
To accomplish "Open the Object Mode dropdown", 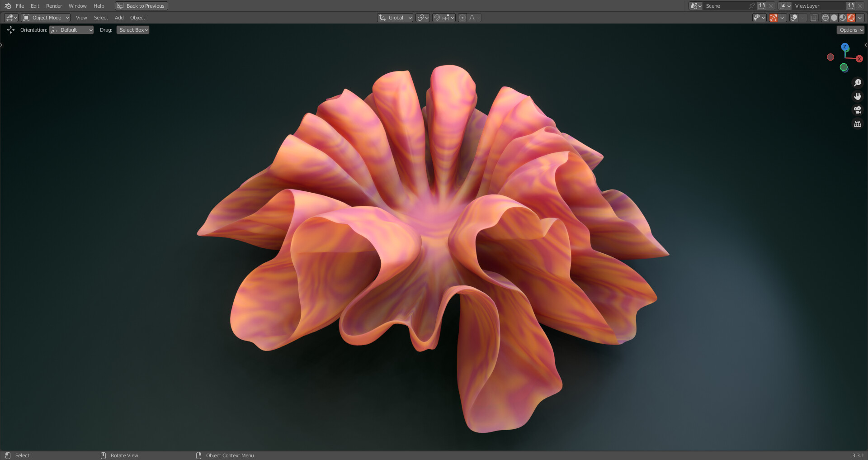I will (45, 18).
